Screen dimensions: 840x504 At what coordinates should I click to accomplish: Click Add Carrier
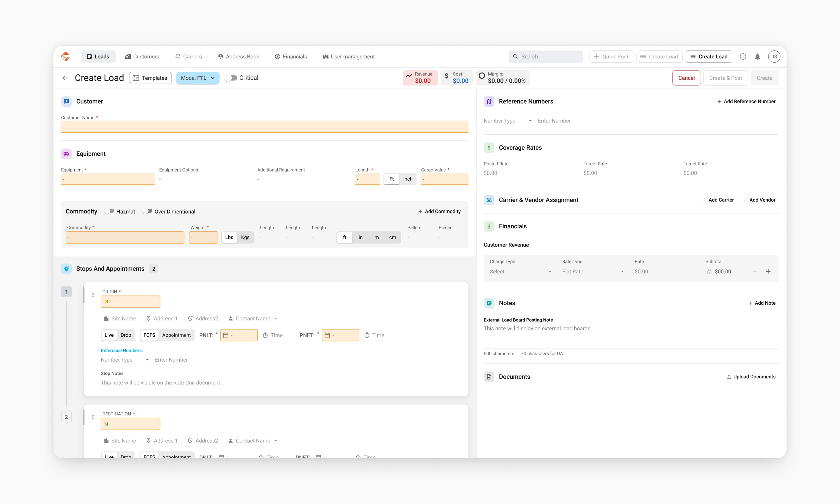click(x=717, y=200)
